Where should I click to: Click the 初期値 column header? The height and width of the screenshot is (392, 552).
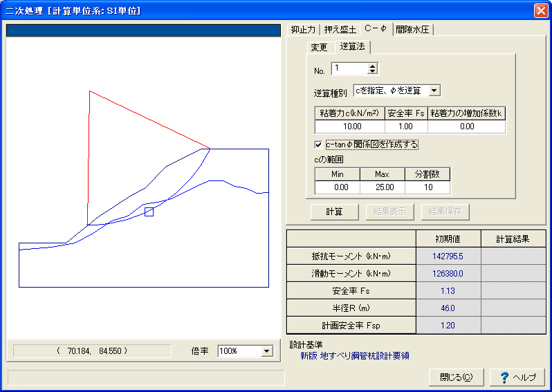[x=448, y=239]
